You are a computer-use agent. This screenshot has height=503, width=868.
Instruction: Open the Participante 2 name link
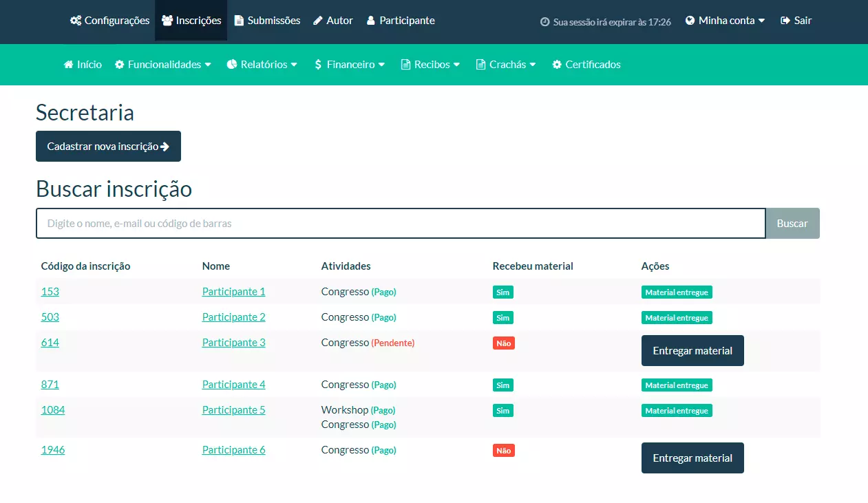click(233, 317)
